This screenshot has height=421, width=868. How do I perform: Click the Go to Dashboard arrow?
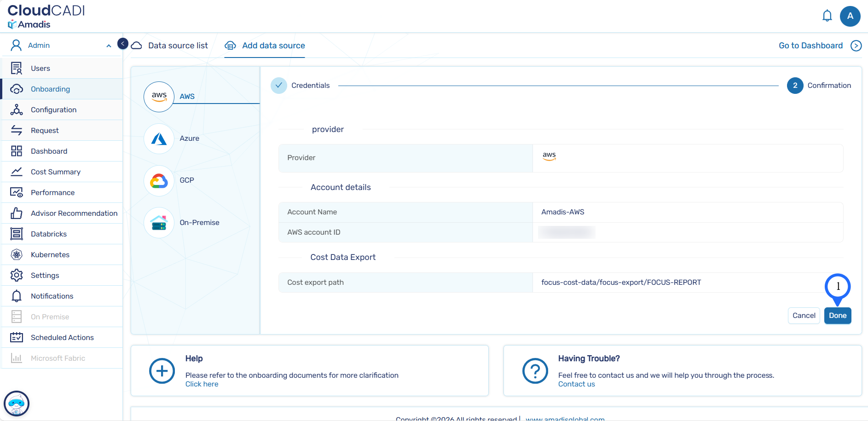(x=856, y=46)
